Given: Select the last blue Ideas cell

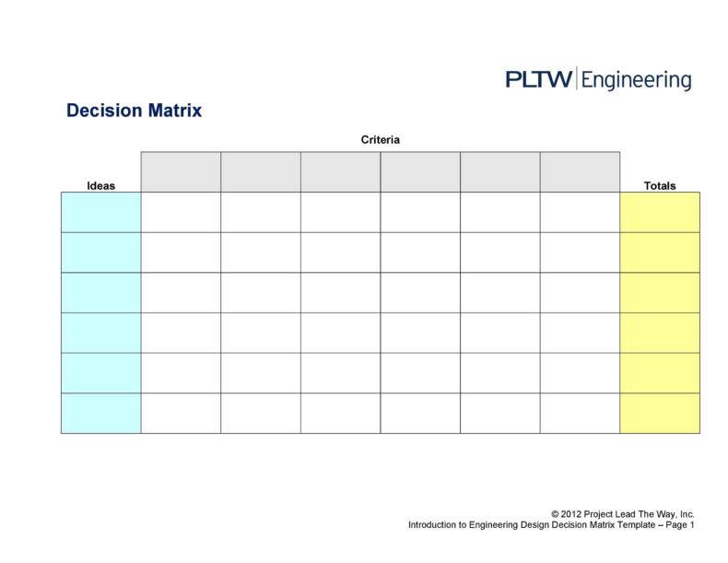Looking at the screenshot, I should point(101,414).
